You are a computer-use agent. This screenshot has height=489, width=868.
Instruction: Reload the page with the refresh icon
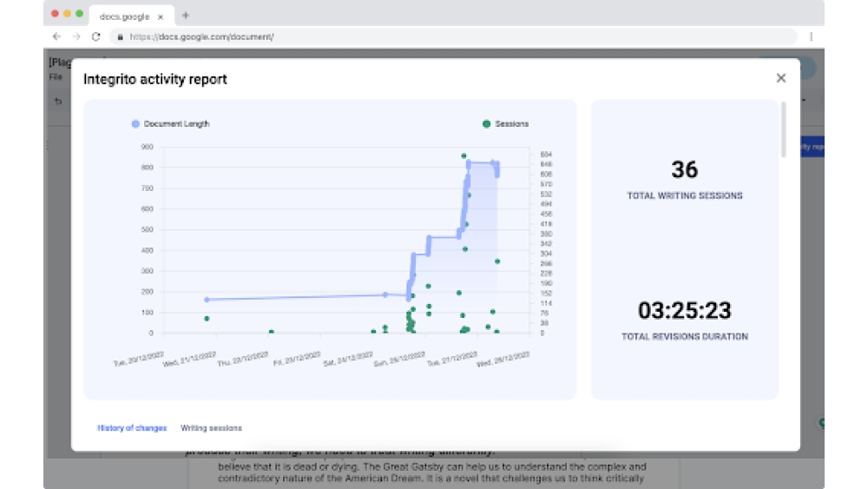[x=95, y=36]
